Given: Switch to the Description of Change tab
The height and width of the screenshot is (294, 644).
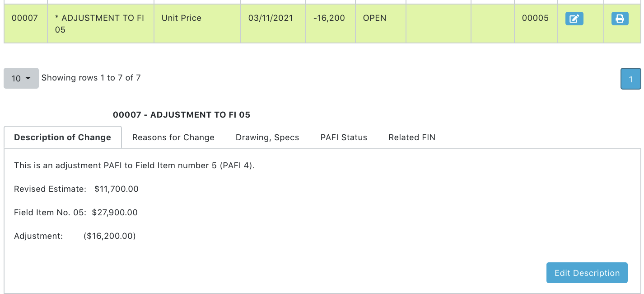Looking at the screenshot, I should [x=62, y=138].
